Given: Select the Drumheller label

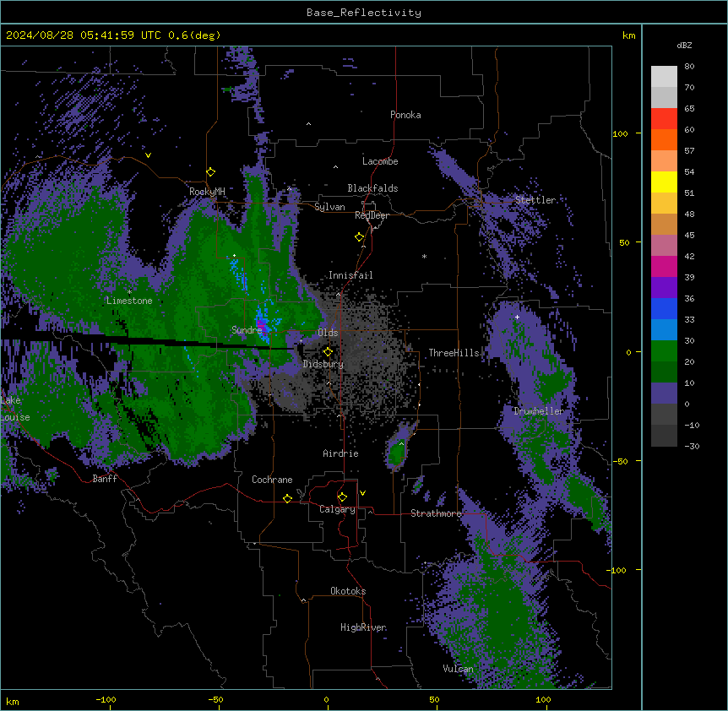Looking at the screenshot, I should tap(539, 411).
